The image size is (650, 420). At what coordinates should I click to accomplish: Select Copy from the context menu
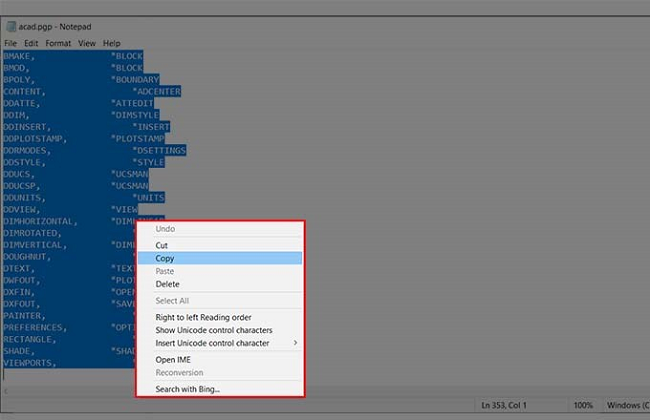pyautogui.click(x=220, y=258)
